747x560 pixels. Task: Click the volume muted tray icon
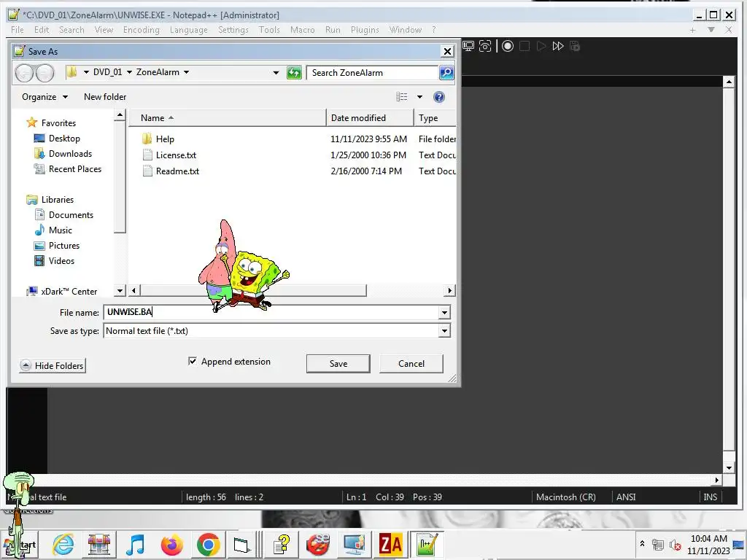pyautogui.click(x=675, y=544)
